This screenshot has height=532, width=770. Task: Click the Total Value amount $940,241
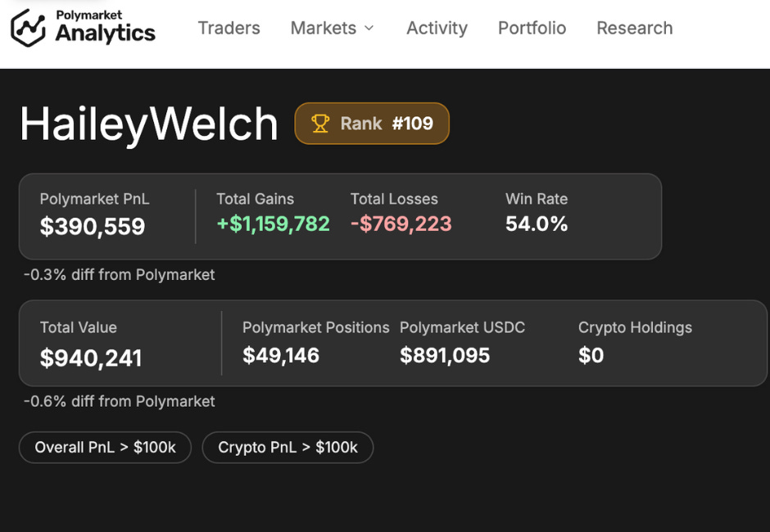[x=91, y=358]
